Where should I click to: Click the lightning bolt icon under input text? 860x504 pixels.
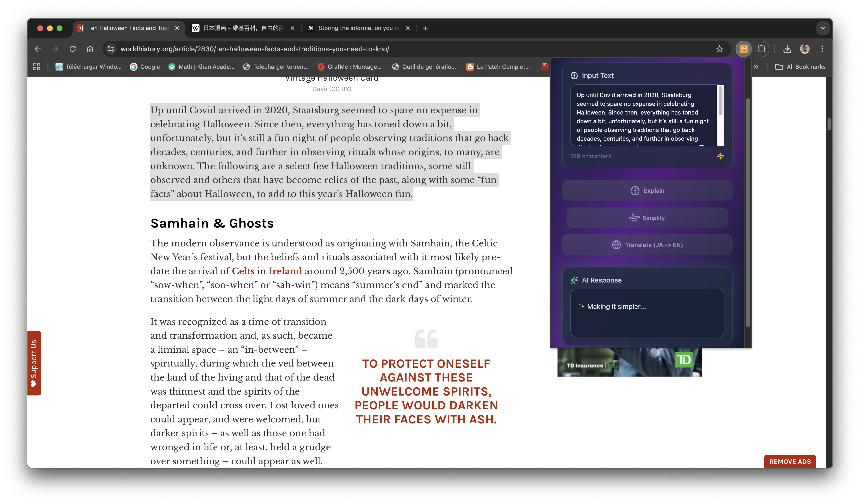coord(720,156)
